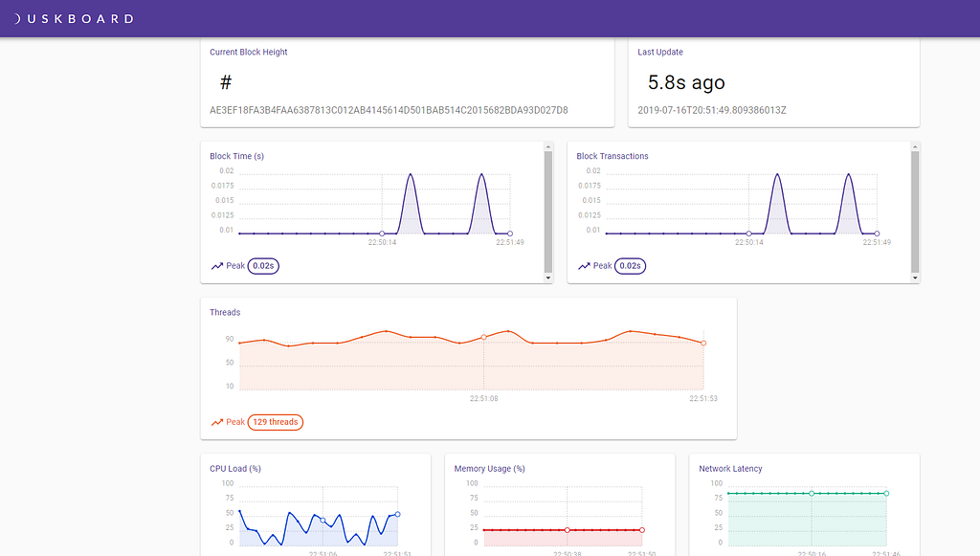980x556 pixels.
Task: Select the 129 threads peak badge
Action: click(276, 422)
